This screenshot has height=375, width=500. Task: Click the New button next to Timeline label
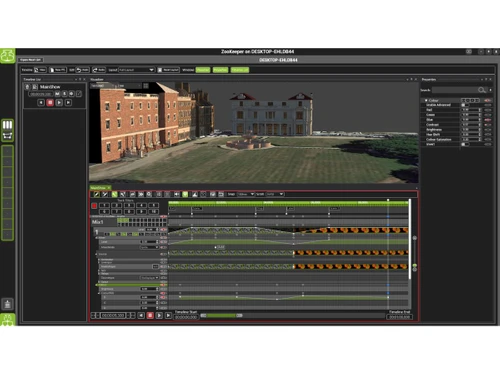[x=40, y=70]
